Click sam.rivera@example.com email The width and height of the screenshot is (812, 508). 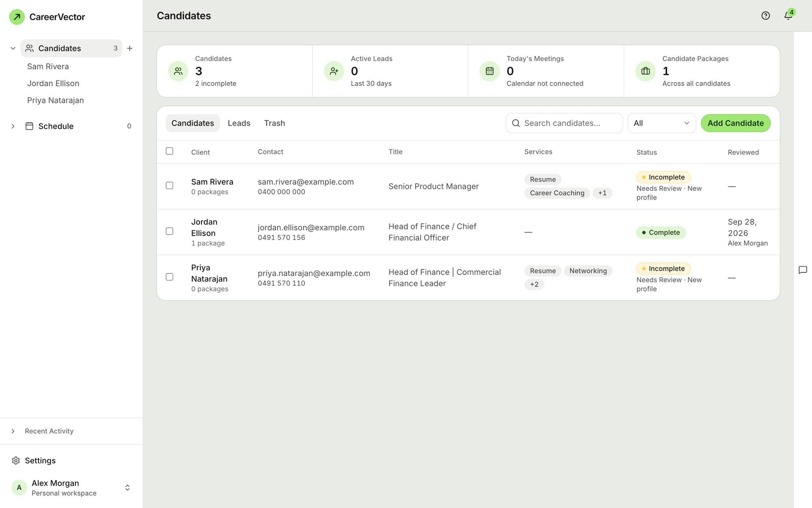tap(306, 182)
